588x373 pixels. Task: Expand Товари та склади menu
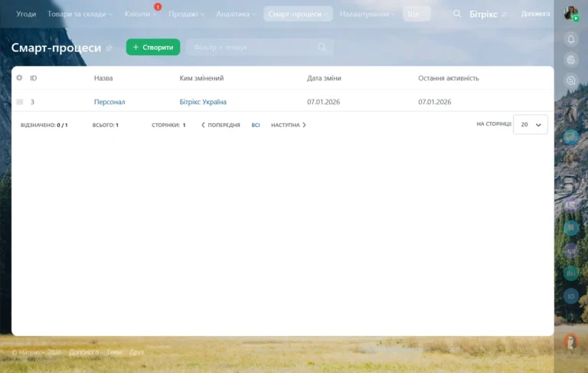click(80, 14)
